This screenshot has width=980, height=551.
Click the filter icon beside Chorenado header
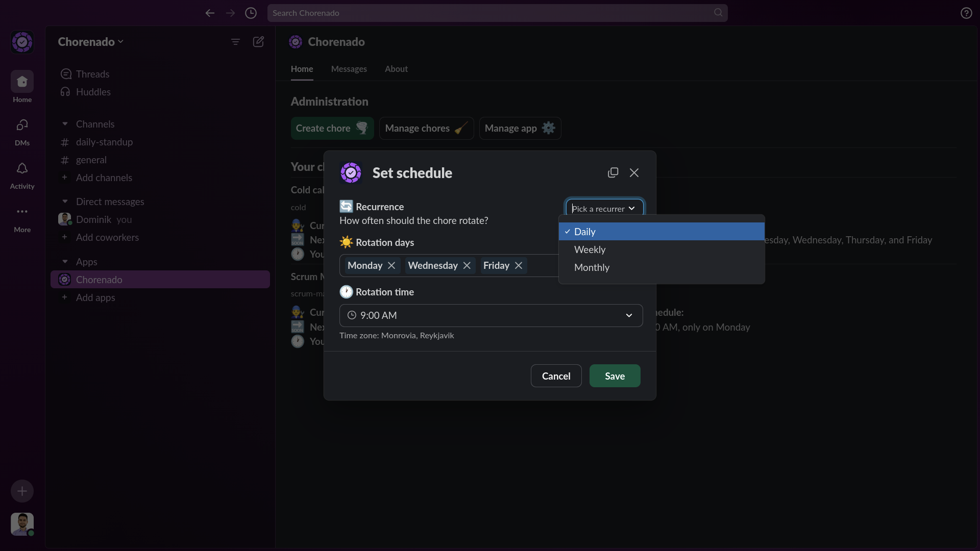pyautogui.click(x=235, y=42)
